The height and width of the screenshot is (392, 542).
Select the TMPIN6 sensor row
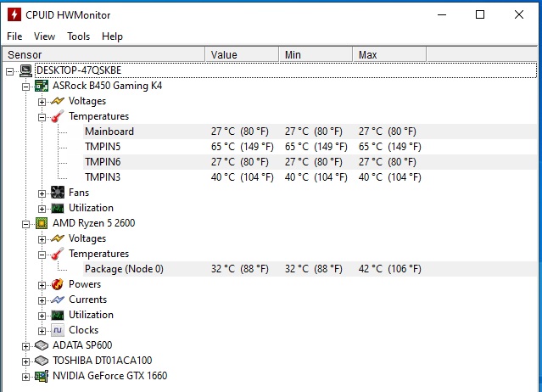pos(310,162)
